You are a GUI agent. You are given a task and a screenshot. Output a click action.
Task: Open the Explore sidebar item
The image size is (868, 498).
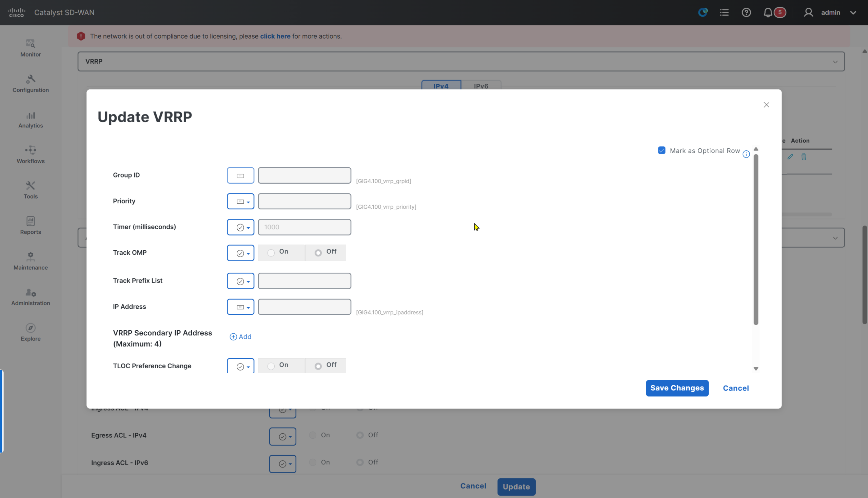pyautogui.click(x=31, y=332)
